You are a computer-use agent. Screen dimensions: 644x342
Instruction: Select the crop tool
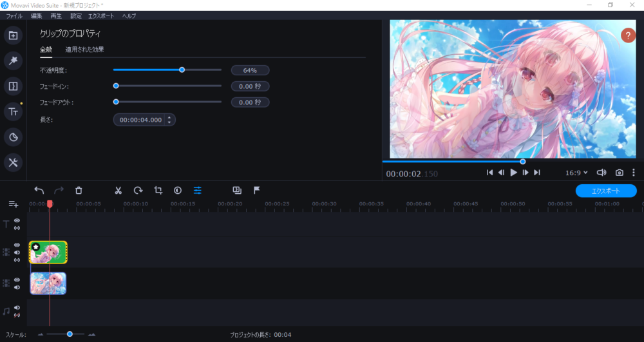pos(158,191)
